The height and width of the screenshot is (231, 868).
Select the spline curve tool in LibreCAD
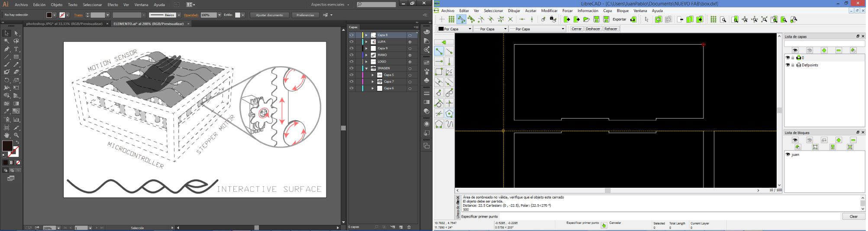pos(449,125)
